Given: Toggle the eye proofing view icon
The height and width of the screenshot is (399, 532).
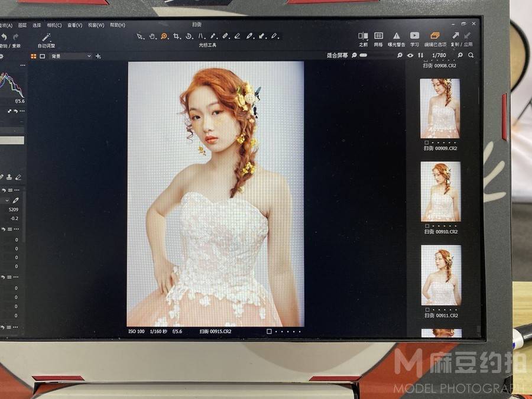Looking at the screenshot, I should [410, 56].
